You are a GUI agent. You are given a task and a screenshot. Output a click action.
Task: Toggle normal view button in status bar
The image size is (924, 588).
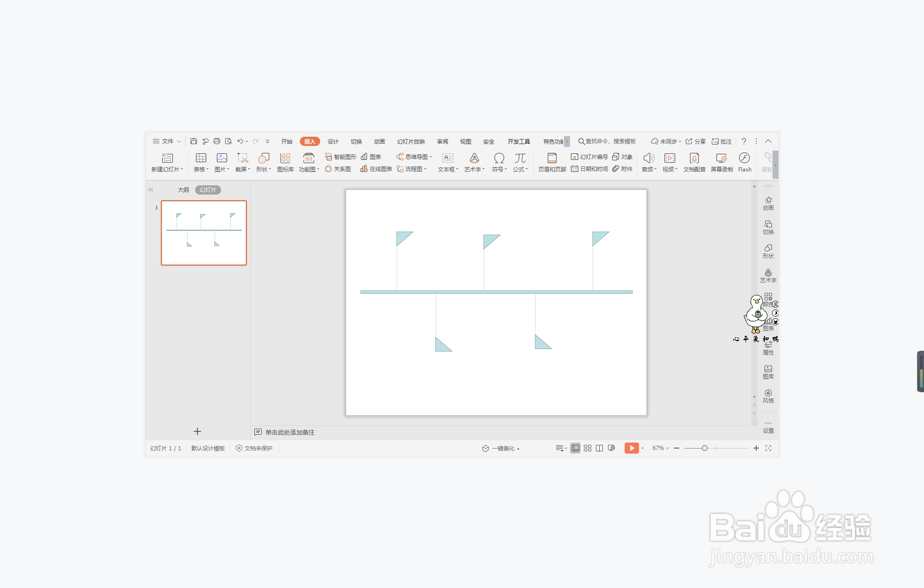click(575, 448)
